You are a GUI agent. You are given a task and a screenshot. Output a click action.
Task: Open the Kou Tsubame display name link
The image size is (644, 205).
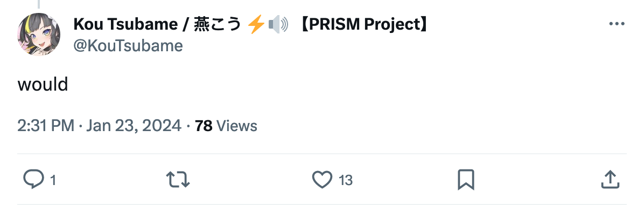click(125, 25)
